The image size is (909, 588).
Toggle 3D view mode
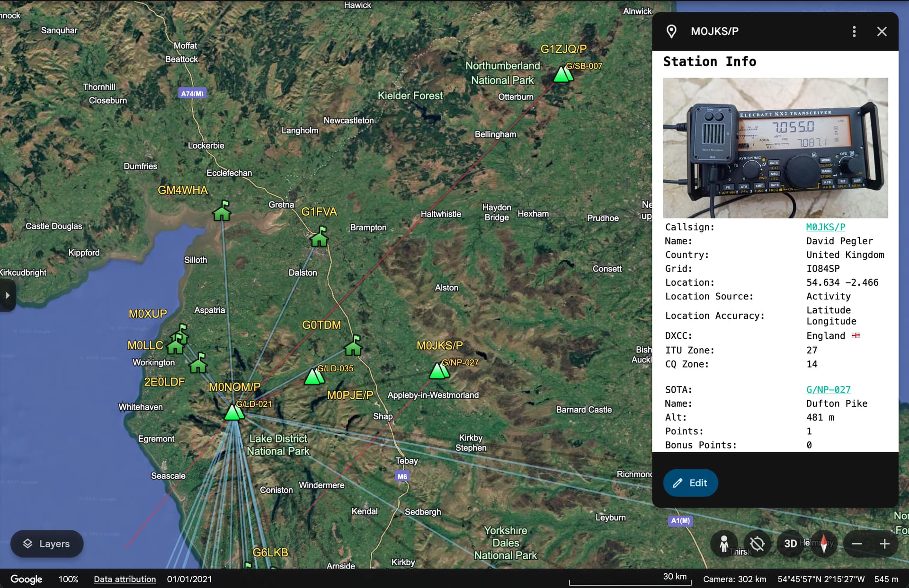pos(790,544)
